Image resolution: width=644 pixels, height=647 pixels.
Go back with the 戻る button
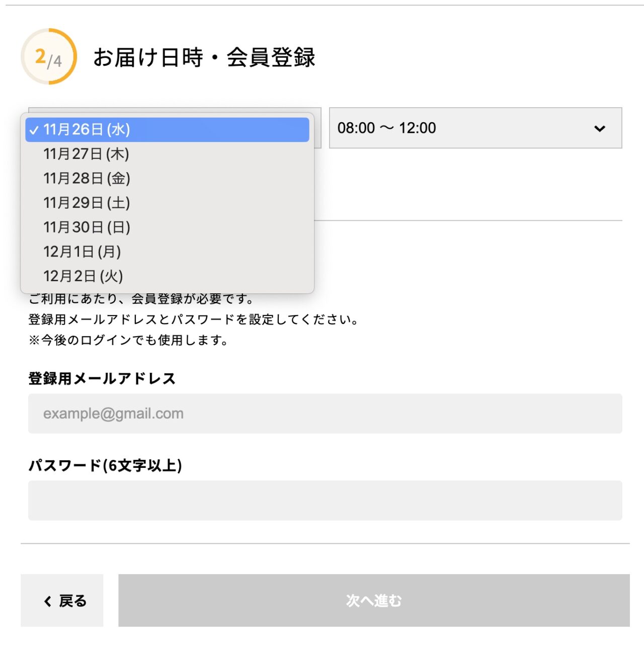tap(62, 601)
